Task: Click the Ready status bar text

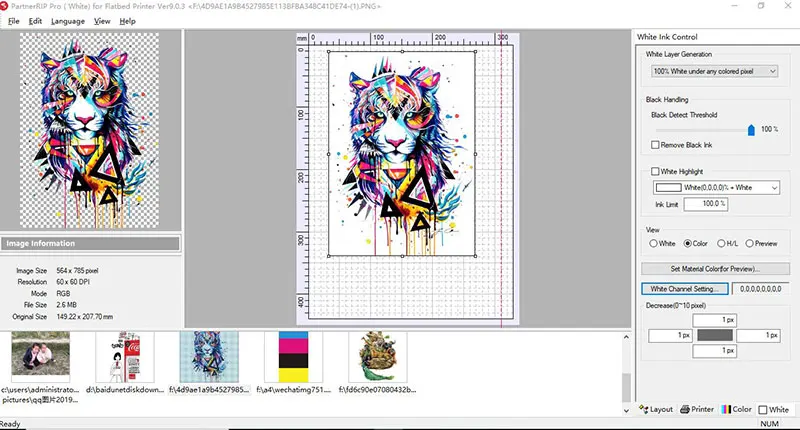Action: click(10, 424)
